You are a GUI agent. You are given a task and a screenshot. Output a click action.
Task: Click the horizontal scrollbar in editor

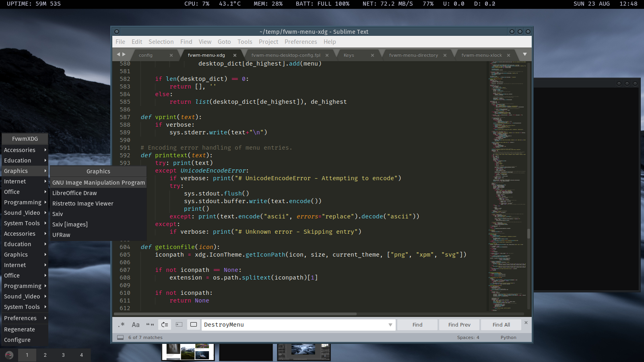point(235,314)
